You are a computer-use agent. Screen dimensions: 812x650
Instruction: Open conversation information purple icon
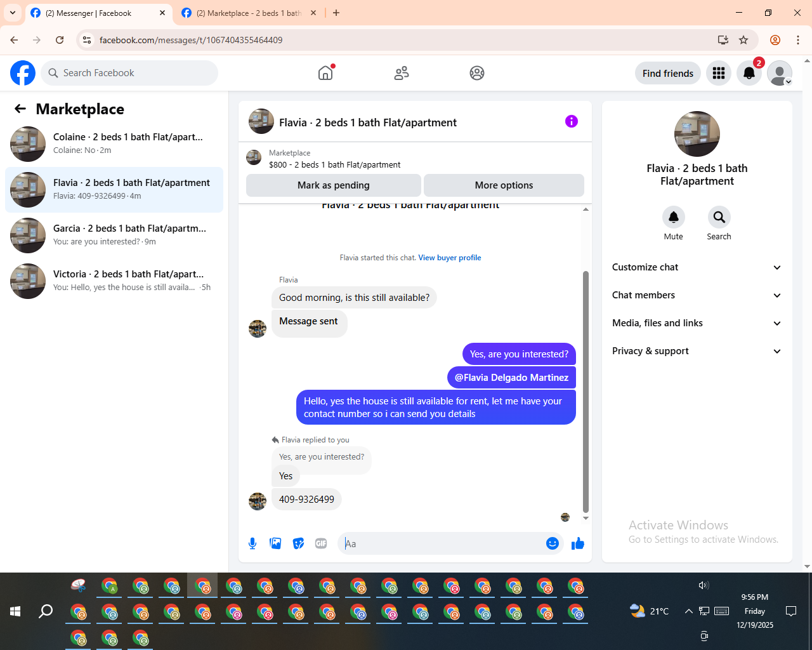572,121
